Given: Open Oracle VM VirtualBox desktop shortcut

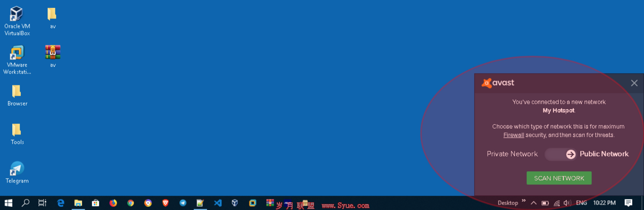Looking at the screenshot, I should (17, 21).
